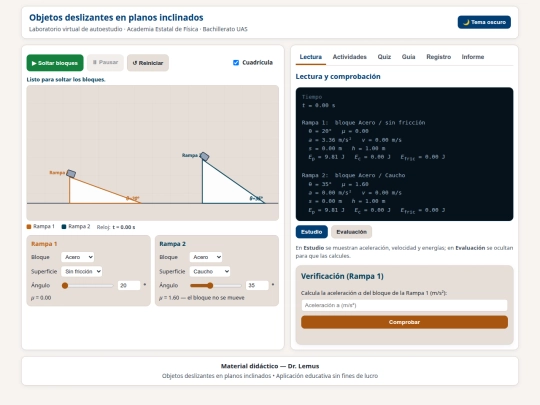540x405 pixels.
Task: Switch to Tema oscuro
Action: pyautogui.click(x=484, y=22)
